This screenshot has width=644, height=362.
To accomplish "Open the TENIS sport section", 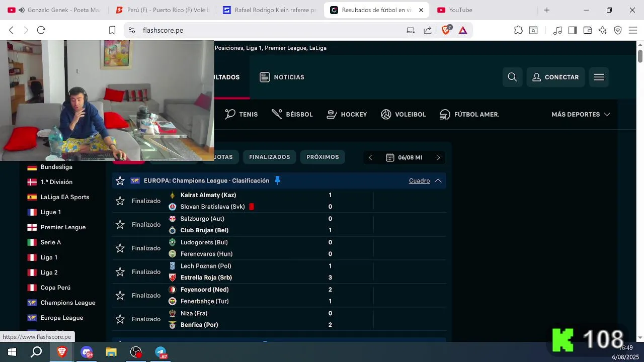I will click(242, 114).
